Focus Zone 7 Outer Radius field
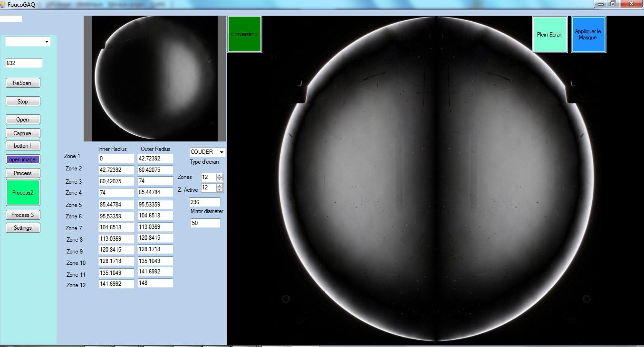This screenshot has width=644, height=347. 155,227
